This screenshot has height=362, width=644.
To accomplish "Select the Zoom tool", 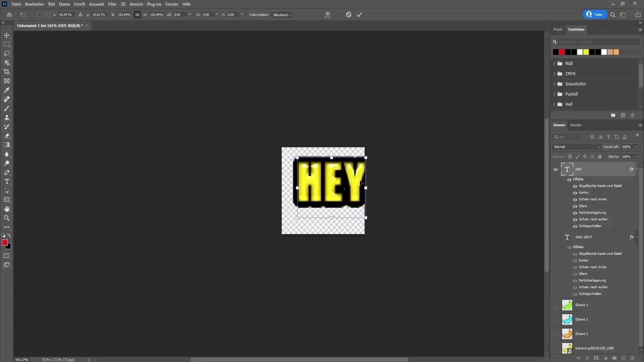I will (7, 218).
